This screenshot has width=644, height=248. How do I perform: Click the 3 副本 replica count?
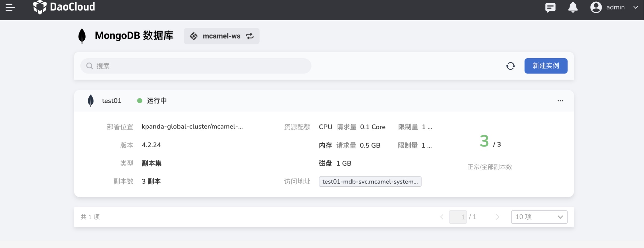pyautogui.click(x=151, y=181)
